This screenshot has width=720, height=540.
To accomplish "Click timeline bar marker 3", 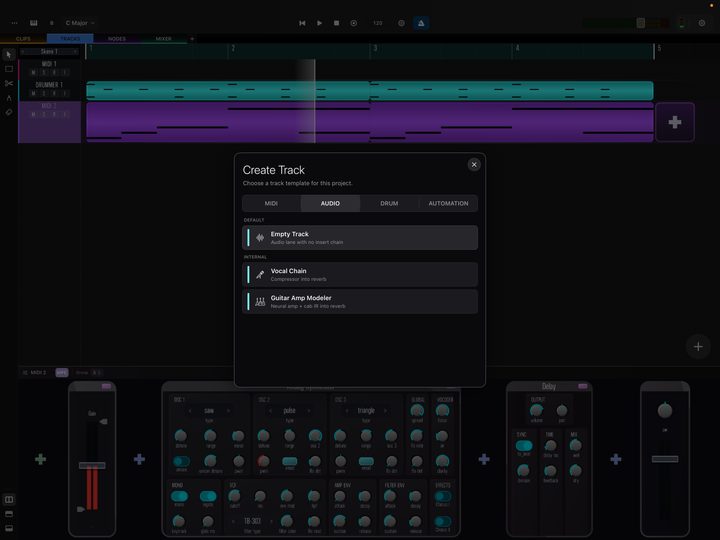I will [x=375, y=48].
